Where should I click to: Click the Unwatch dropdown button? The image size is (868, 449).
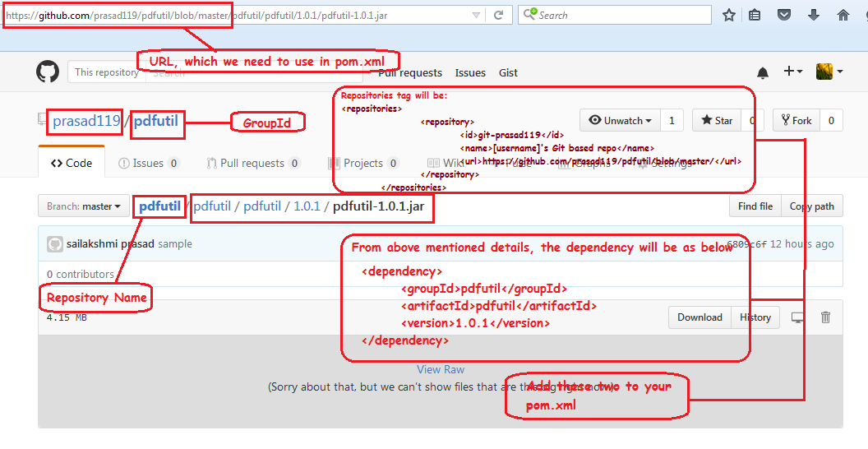pos(620,120)
